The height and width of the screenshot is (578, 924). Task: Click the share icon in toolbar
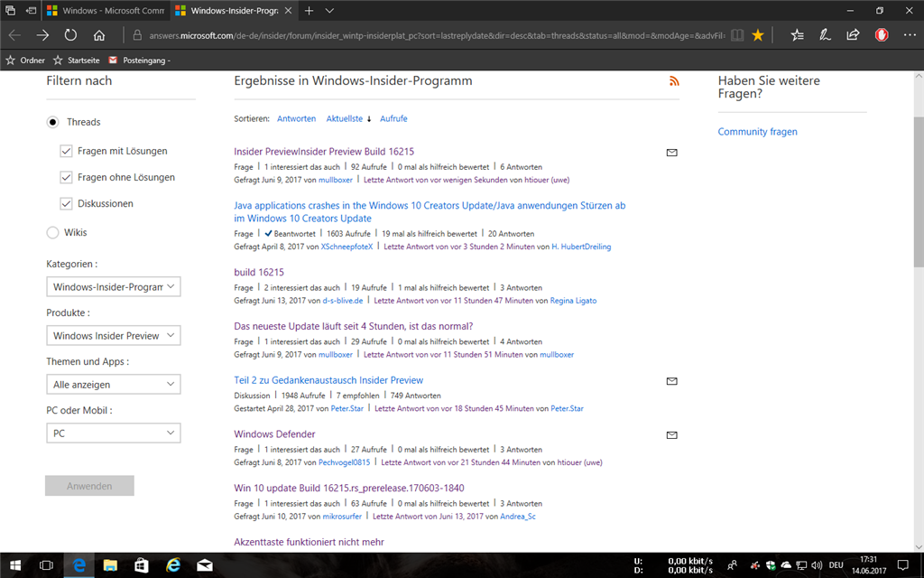[853, 35]
